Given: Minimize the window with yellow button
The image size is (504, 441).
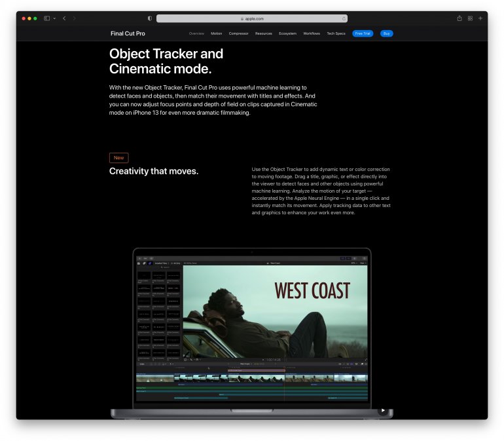Looking at the screenshot, I should tap(29, 18).
